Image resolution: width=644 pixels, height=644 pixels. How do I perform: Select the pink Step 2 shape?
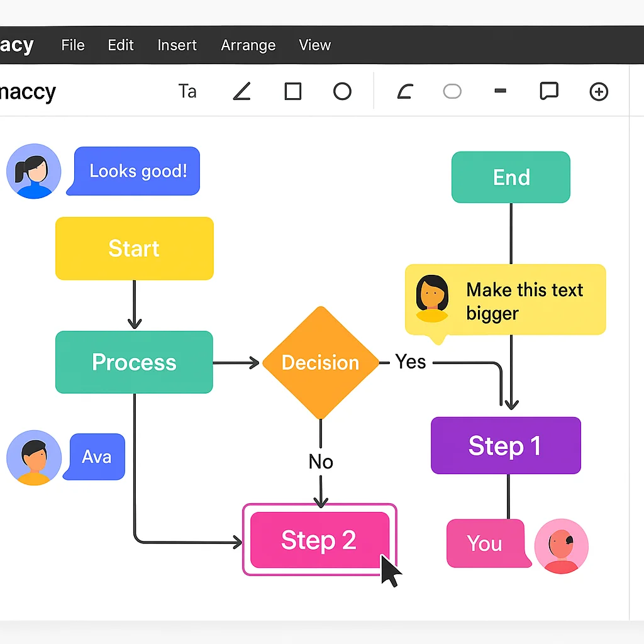pos(318,540)
